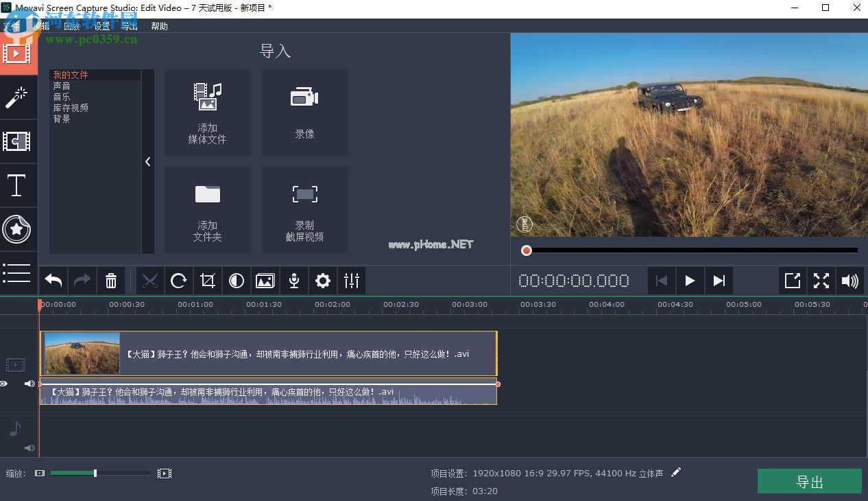Screen dimensions: 868x501
Task: Click 添加媒体文件 to add media files
Action: tap(207, 113)
